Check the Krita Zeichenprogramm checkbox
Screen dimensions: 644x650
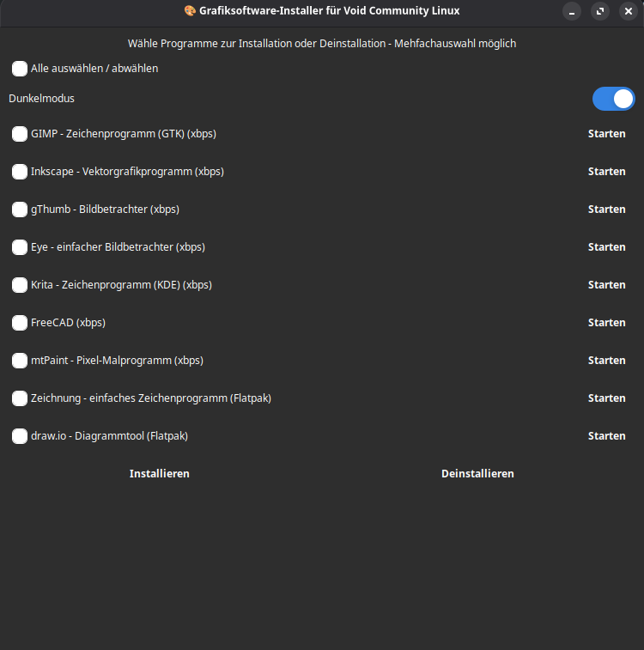(20, 285)
